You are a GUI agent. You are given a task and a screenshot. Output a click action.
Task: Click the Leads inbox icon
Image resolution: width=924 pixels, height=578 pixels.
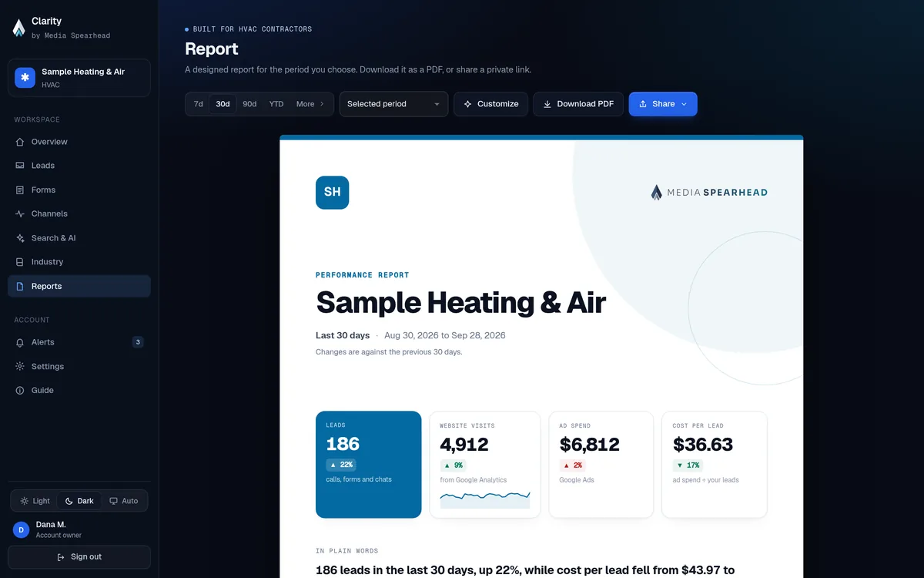pyautogui.click(x=20, y=166)
